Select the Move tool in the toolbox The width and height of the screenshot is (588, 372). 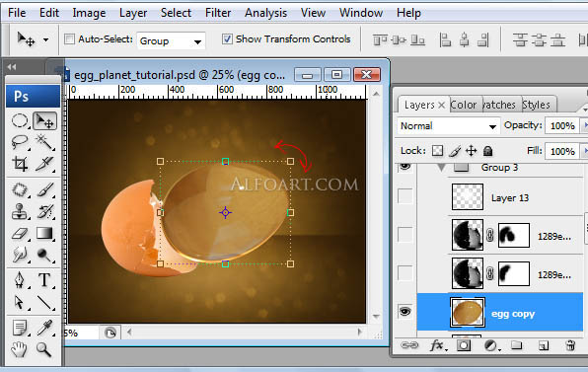44,120
